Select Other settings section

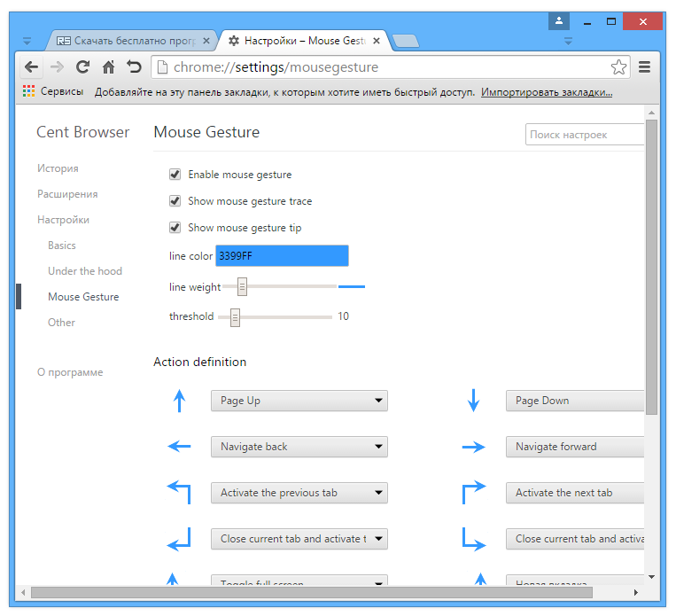pos(61,323)
